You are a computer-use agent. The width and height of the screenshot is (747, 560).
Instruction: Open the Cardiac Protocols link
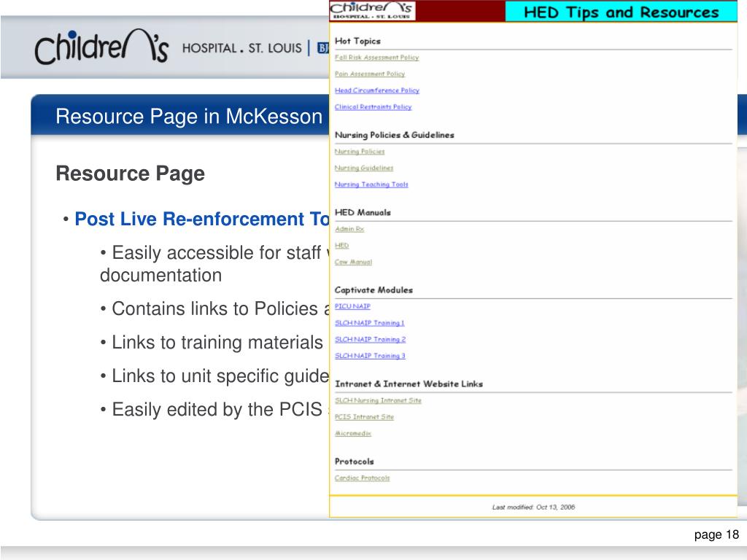tap(362, 478)
